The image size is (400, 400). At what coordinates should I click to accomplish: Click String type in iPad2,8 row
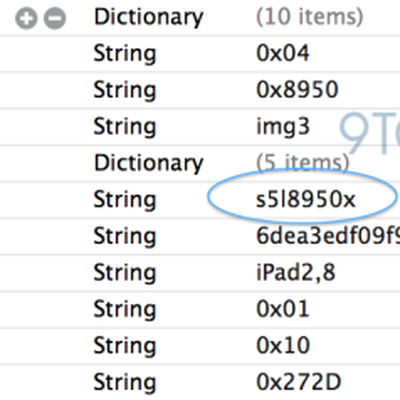coord(125,273)
